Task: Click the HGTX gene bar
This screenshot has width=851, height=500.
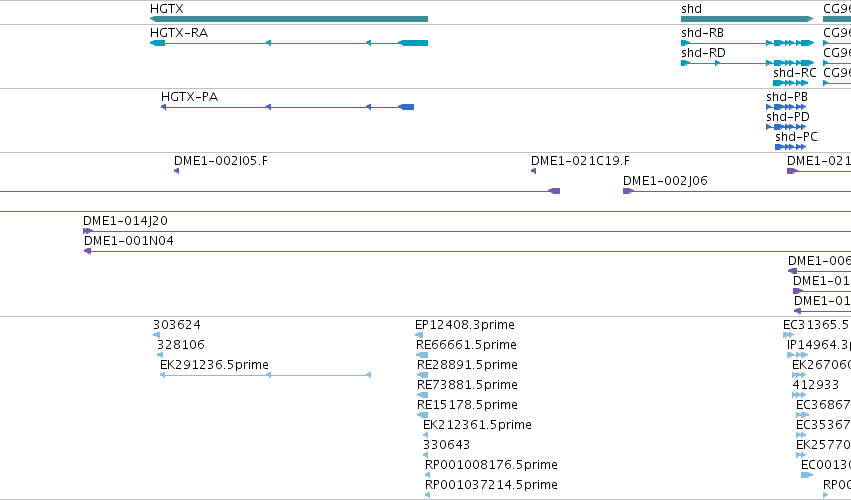Action: 289,19
